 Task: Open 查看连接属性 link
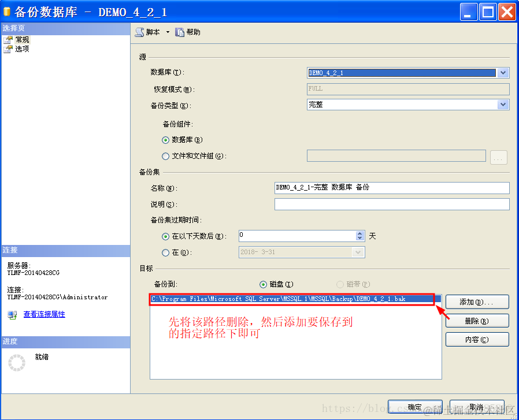[x=45, y=314]
